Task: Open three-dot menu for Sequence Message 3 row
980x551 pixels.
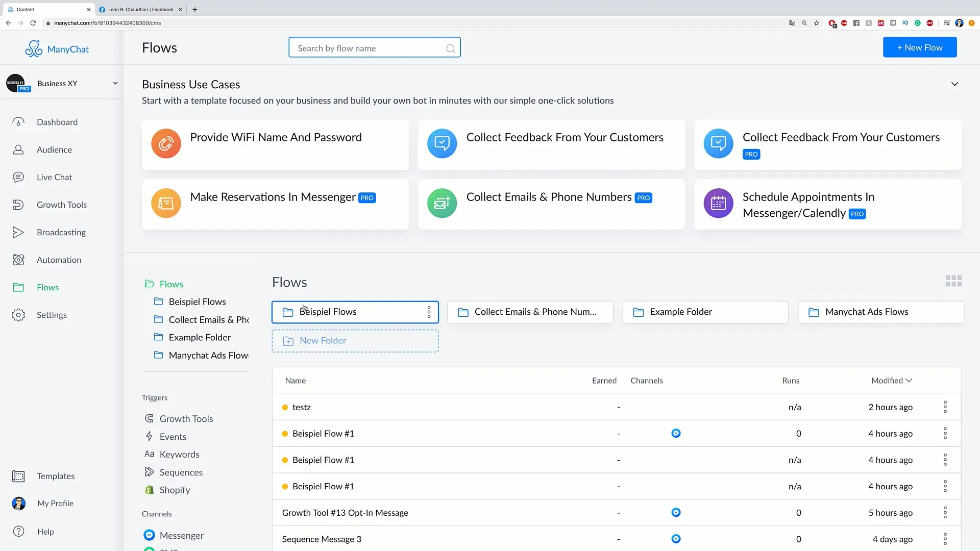Action: tap(945, 539)
